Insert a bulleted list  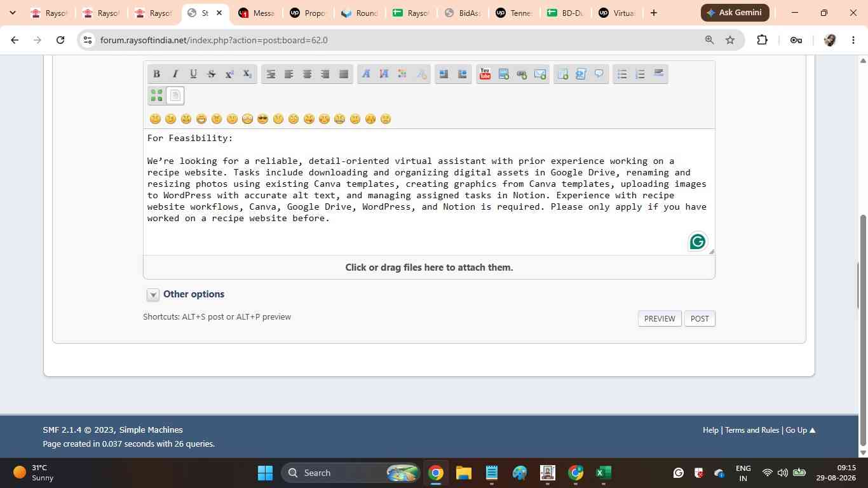pos(622,74)
